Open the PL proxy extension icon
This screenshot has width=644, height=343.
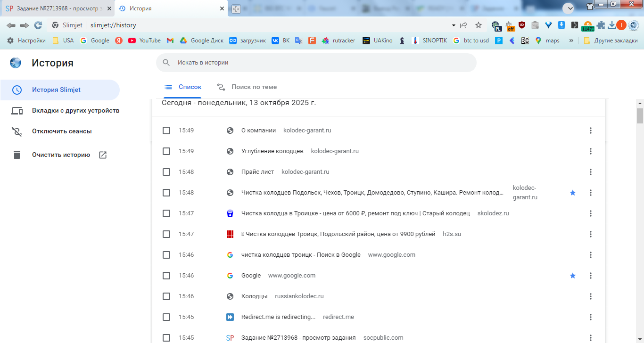[x=496, y=26]
